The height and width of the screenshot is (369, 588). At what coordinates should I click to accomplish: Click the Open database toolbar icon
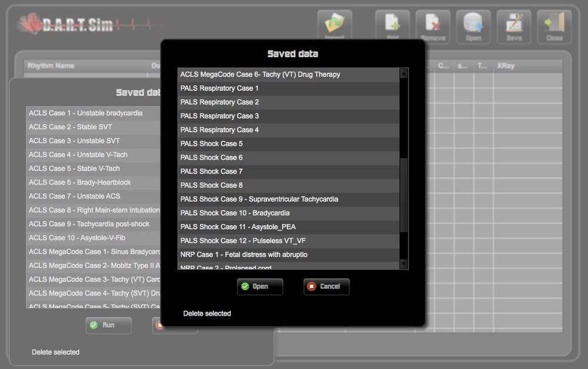point(473,27)
